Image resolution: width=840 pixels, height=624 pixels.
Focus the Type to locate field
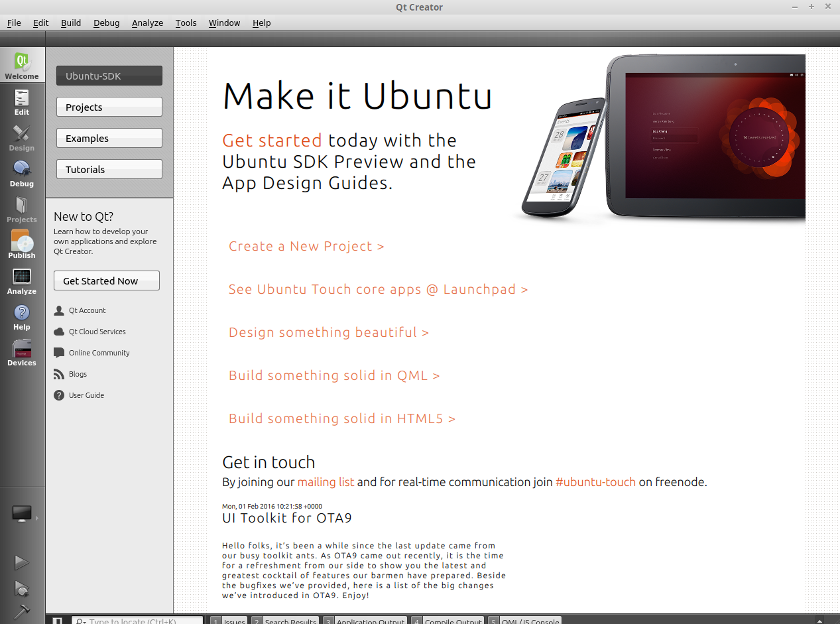coord(137,621)
